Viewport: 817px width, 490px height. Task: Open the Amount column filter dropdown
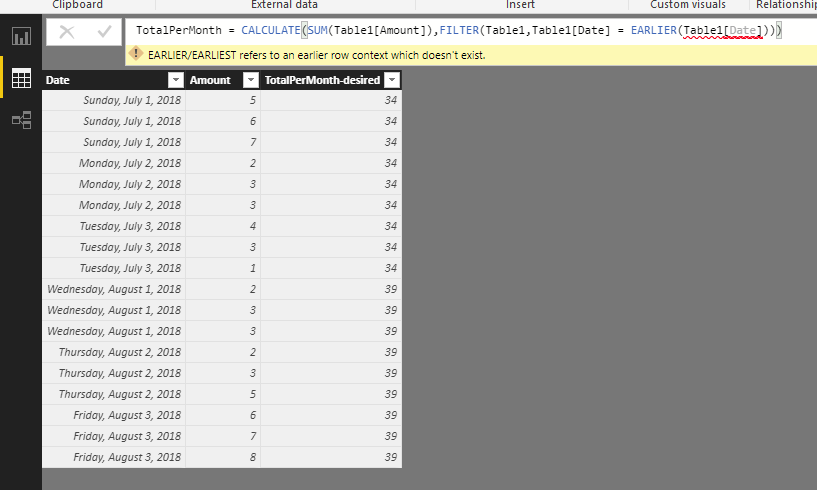(251, 80)
